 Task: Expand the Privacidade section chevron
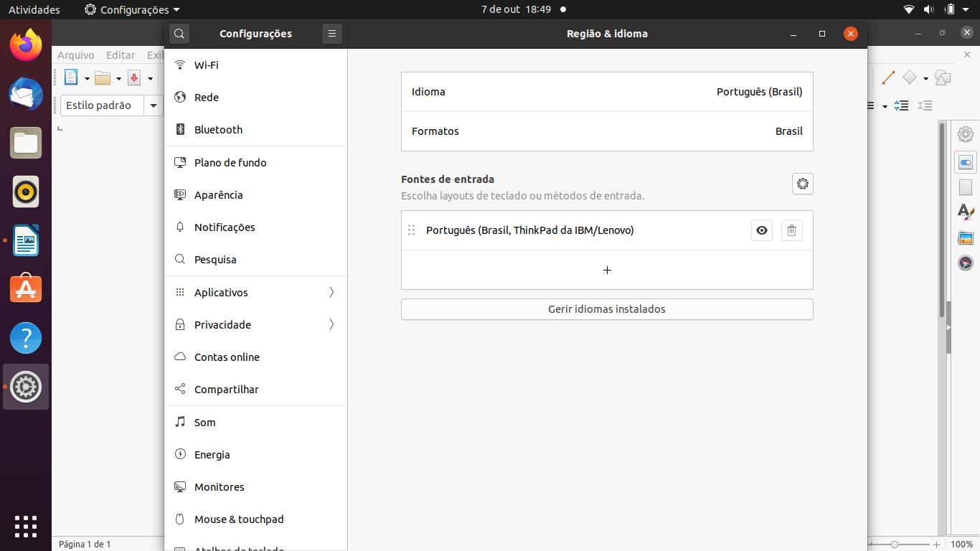[331, 325]
